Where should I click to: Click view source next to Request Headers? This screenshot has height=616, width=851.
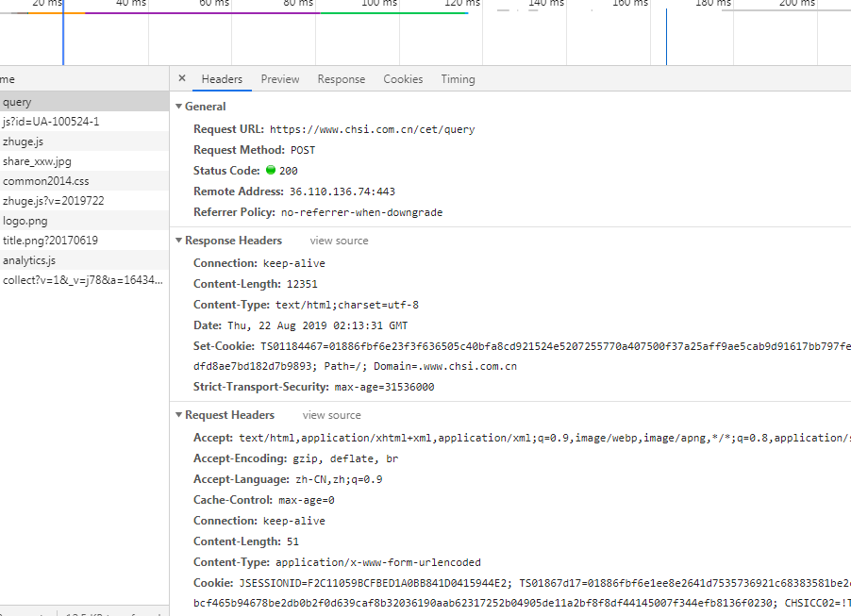tap(331, 415)
